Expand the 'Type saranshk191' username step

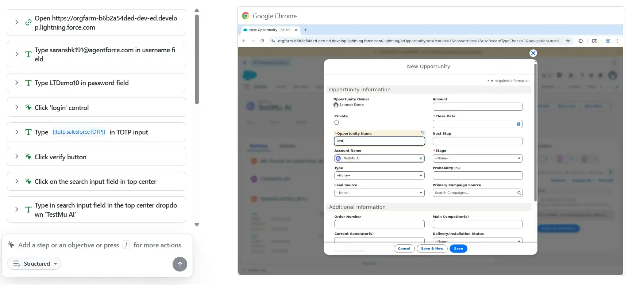pos(17,54)
